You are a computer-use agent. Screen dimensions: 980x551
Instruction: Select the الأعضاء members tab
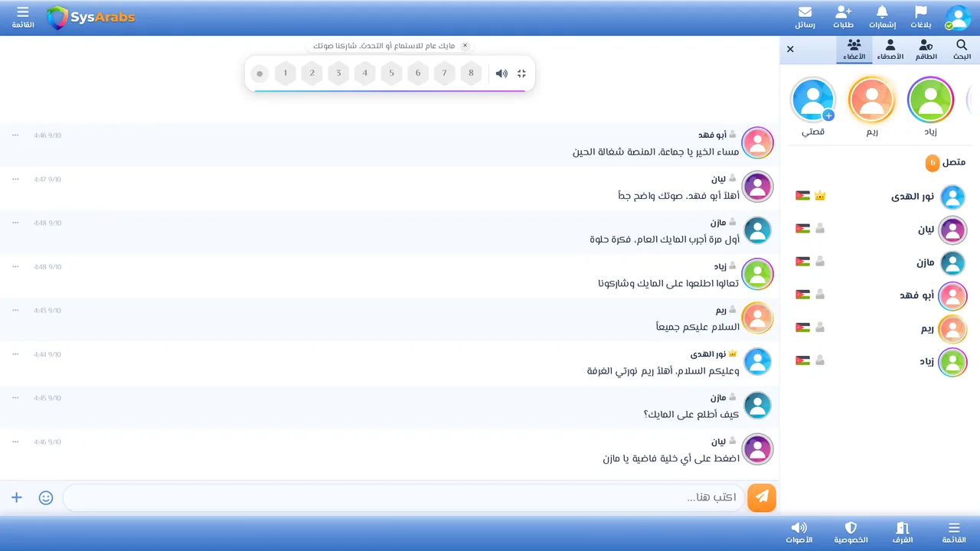pos(854,50)
